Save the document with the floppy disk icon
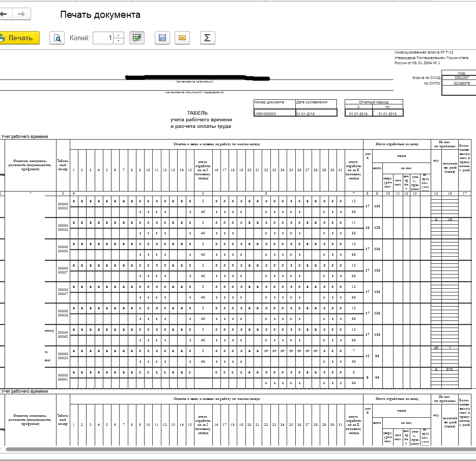476x461 pixels. 162,38
